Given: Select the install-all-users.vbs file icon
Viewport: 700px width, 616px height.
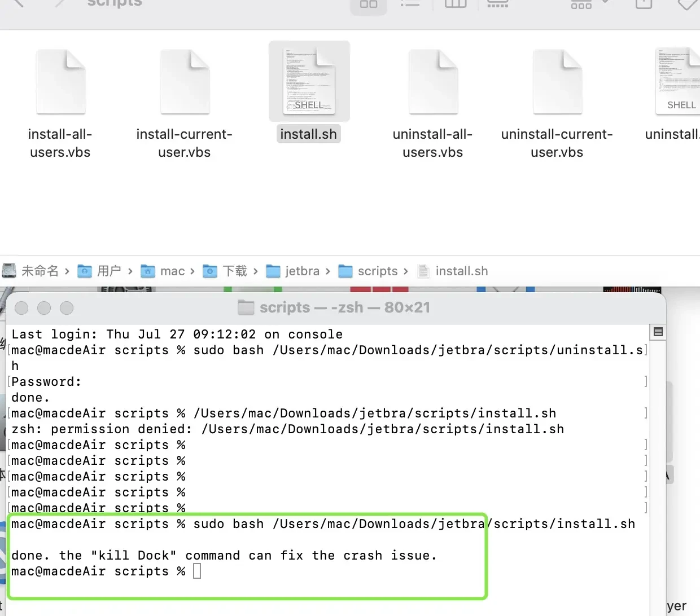Looking at the screenshot, I should 61,82.
